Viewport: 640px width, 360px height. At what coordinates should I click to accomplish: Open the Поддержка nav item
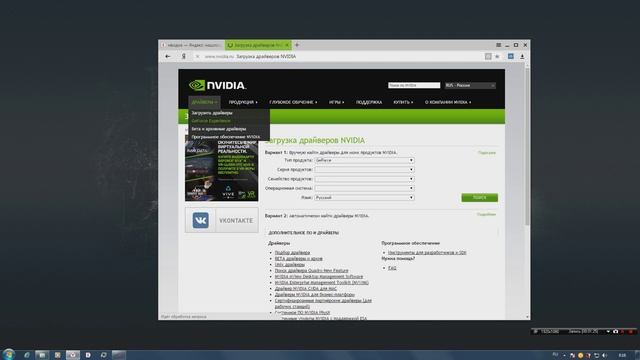pos(369,102)
